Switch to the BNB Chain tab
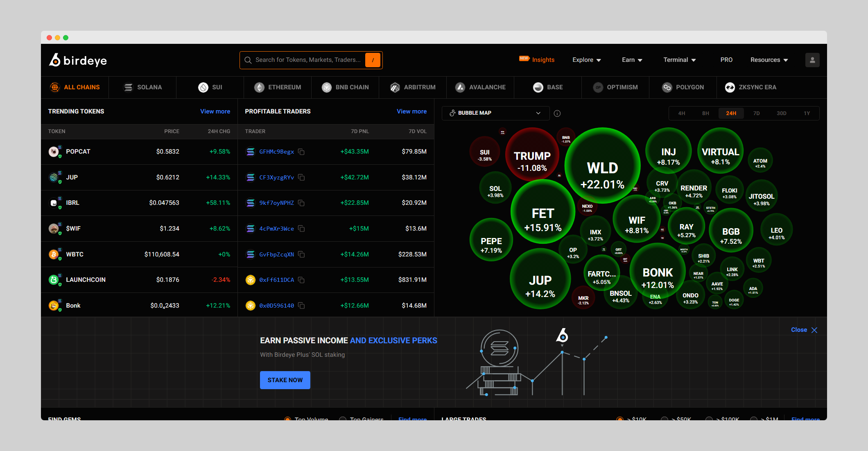Screen dimensions: 868x451 coord(345,87)
